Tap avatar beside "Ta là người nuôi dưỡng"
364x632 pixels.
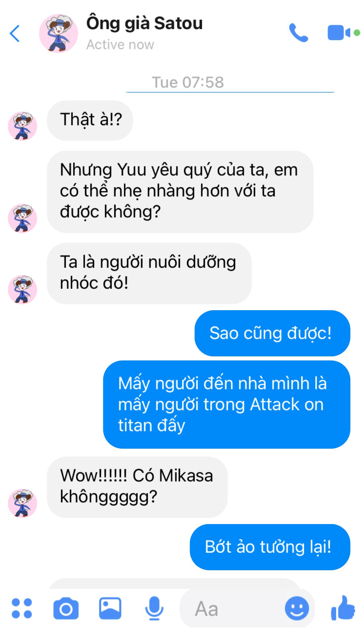click(x=23, y=289)
